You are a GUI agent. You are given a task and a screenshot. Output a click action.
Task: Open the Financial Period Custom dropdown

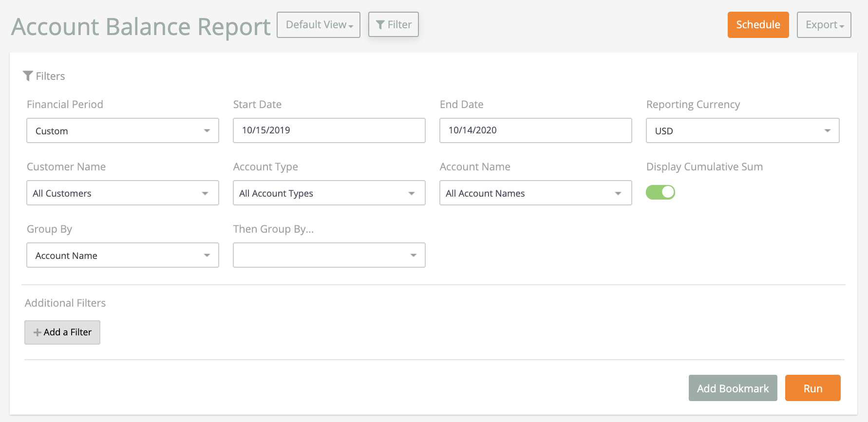click(123, 130)
